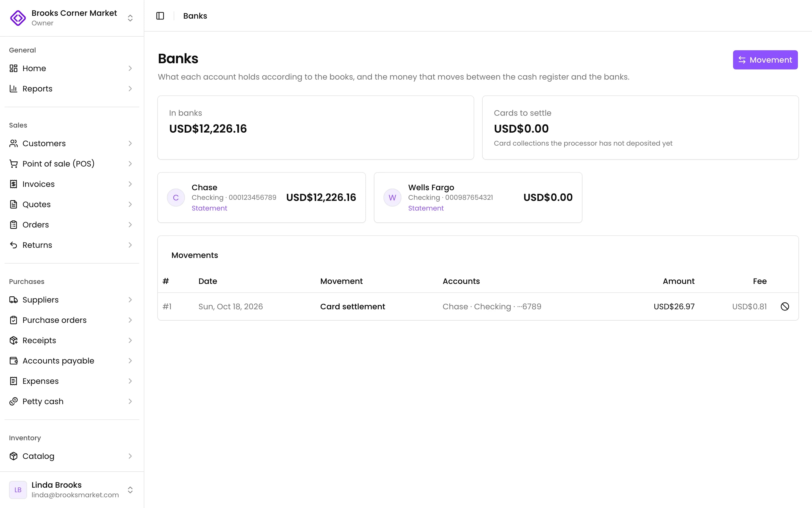812x508 pixels.
Task: Click the Suppliers truck icon
Action: [x=14, y=300]
